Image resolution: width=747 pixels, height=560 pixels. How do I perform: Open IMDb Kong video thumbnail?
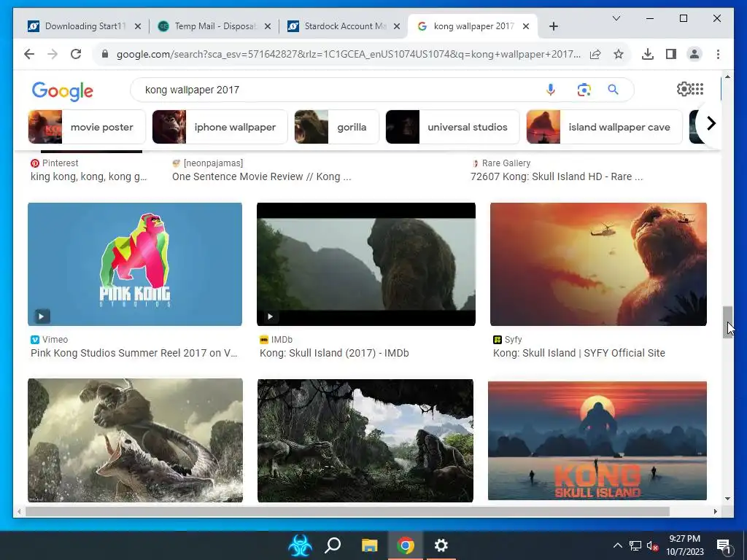pos(366,264)
